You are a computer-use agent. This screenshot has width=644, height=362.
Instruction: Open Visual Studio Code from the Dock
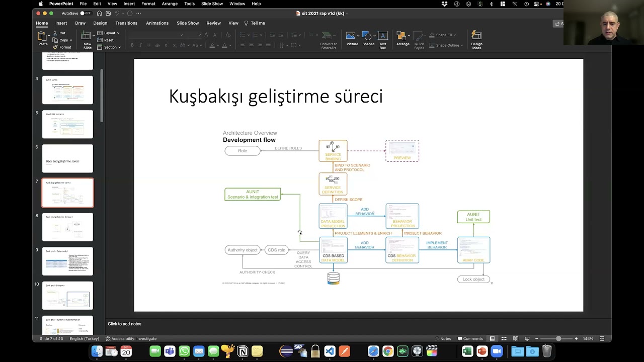click(x=330, y=351)
